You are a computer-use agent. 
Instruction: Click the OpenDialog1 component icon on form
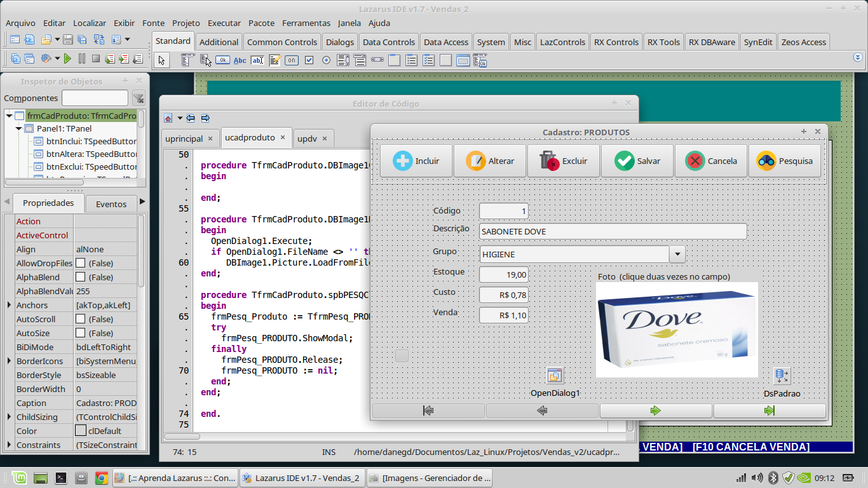pyautogui.click(x=554, y=376)
